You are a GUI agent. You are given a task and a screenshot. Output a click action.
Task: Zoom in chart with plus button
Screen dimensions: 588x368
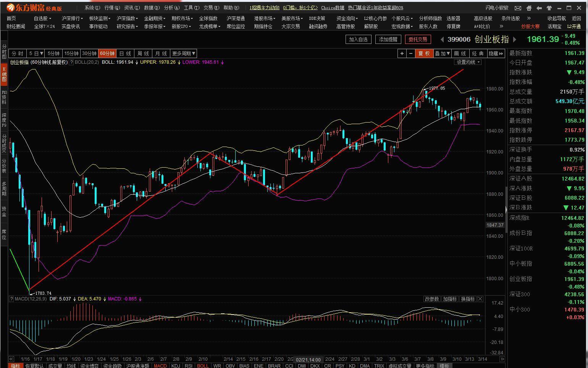[x=402, y=53]
